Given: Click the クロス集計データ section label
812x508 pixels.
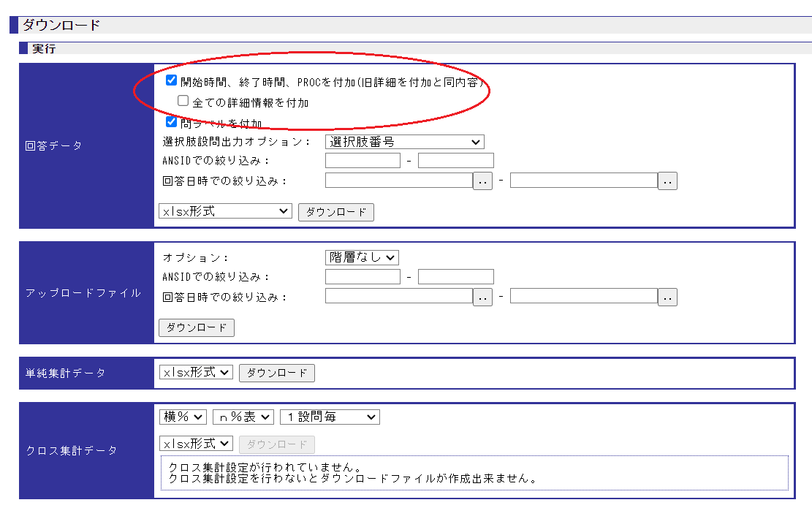Looking at the screenshot, I should click(71, 450).
